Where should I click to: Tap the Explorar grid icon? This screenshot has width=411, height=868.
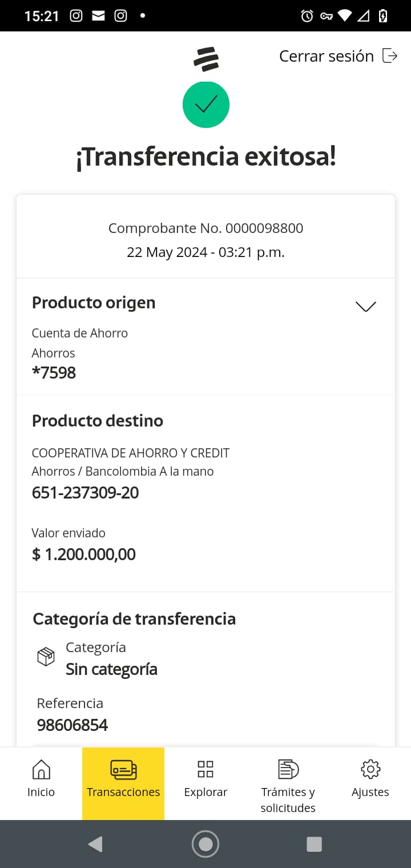click(x=205, y=769)
